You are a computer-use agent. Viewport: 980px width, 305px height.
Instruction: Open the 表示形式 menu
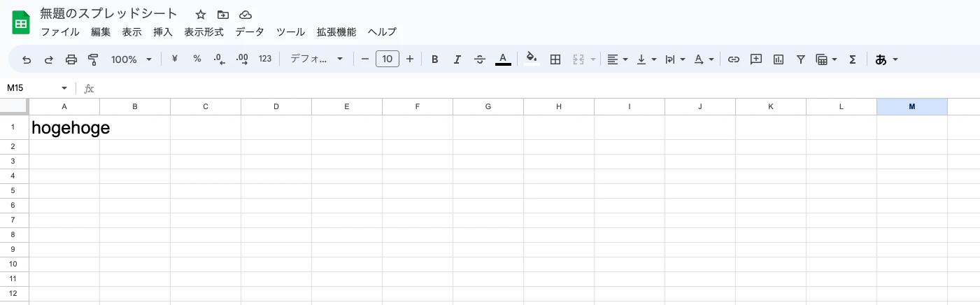pos(204,32)
